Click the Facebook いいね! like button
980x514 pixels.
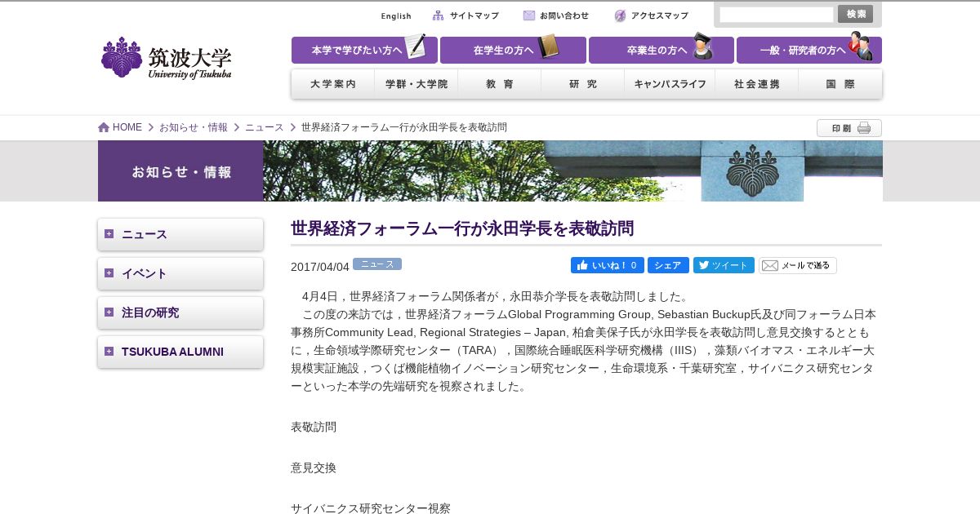tap(608, 265)
